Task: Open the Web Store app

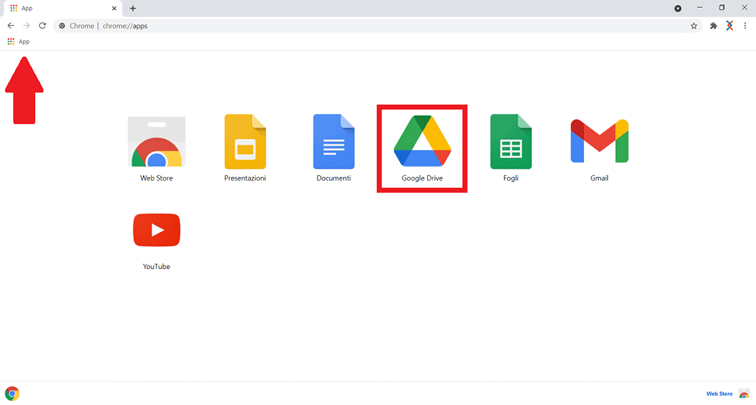Action: click(x=156, y=148)
